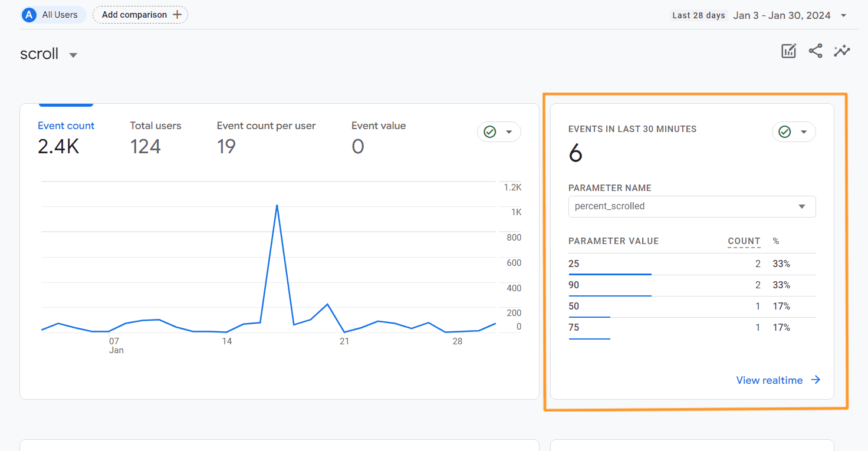Viewport: 868px width, 451px height.
Task: Click the share report icon
Action: tap(816, 51)
